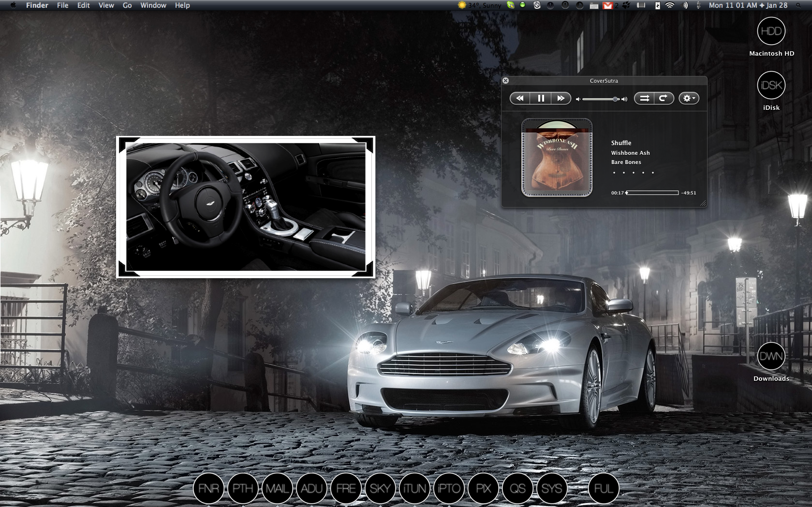
Task: Toggle repeat in CoverSutra
Action: coord(664,98)
